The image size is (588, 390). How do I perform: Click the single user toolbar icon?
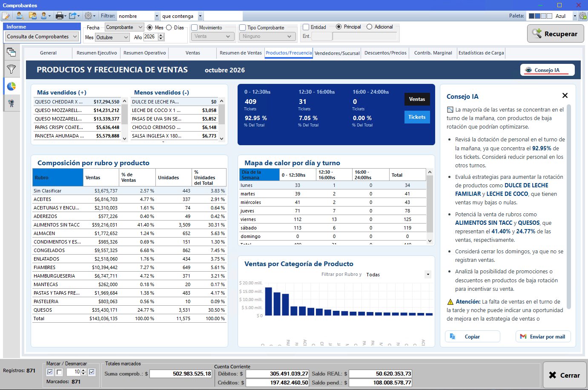pos(44,16)
